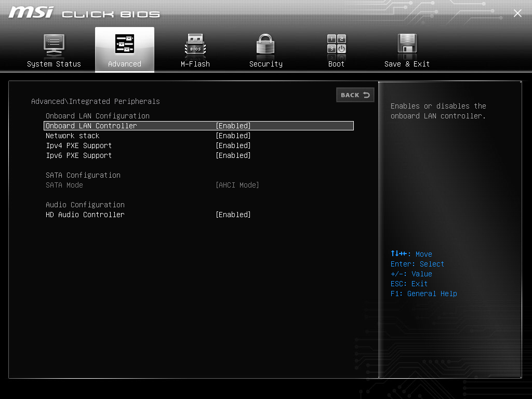532x399 pixels.
Task: Switch to Boot tab label
Action: [336, 64]
